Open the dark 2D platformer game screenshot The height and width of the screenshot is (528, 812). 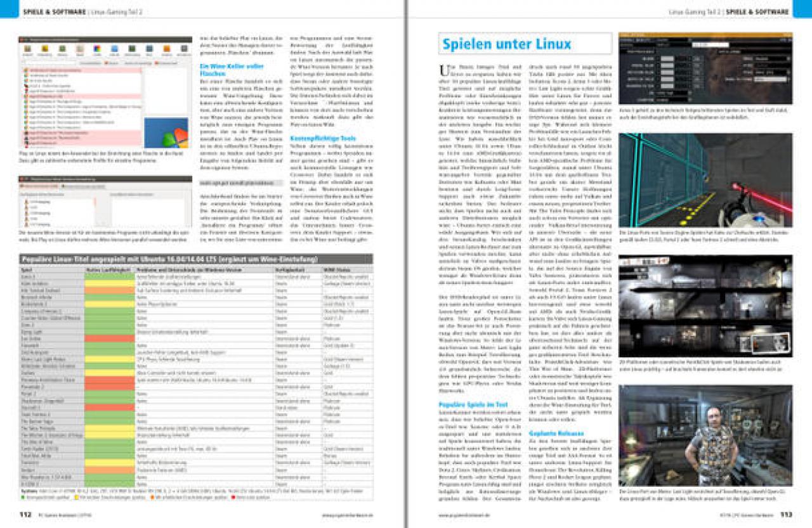(705, 305)
